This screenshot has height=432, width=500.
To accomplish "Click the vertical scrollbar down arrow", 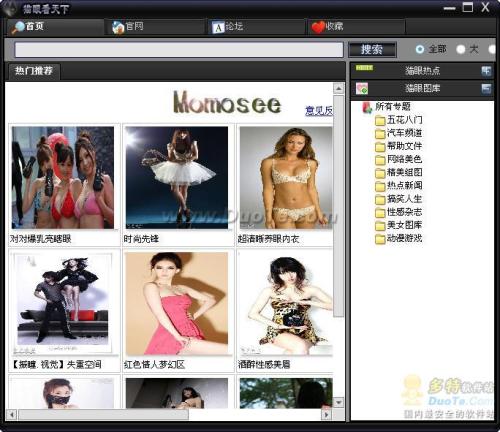I will click(338, 402).
